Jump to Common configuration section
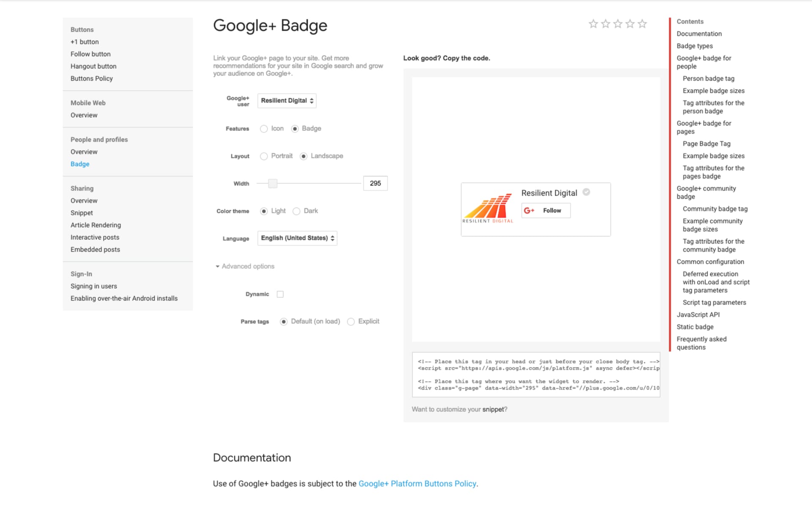 pos(710,262)
